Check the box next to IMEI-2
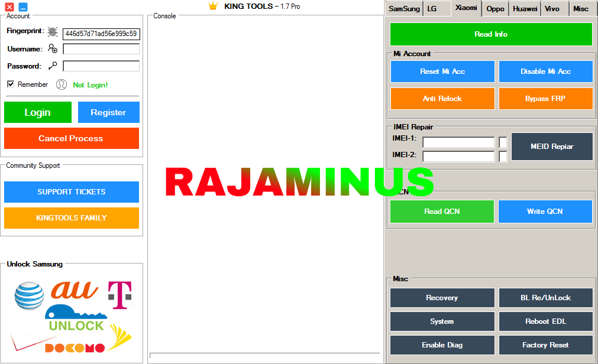The width and height of the screenshot is (598, 364). tap(503, 156)
